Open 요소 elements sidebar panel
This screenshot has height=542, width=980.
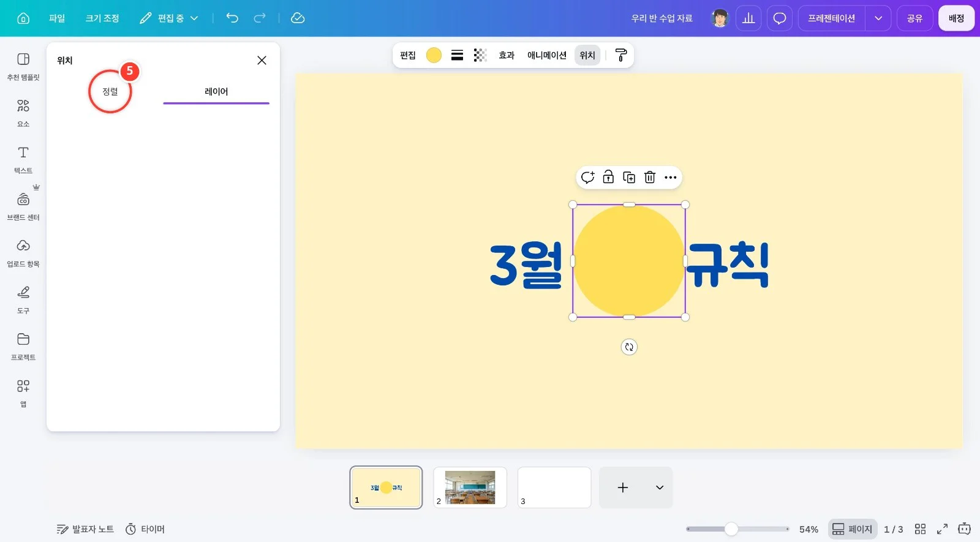click(23, 113)
